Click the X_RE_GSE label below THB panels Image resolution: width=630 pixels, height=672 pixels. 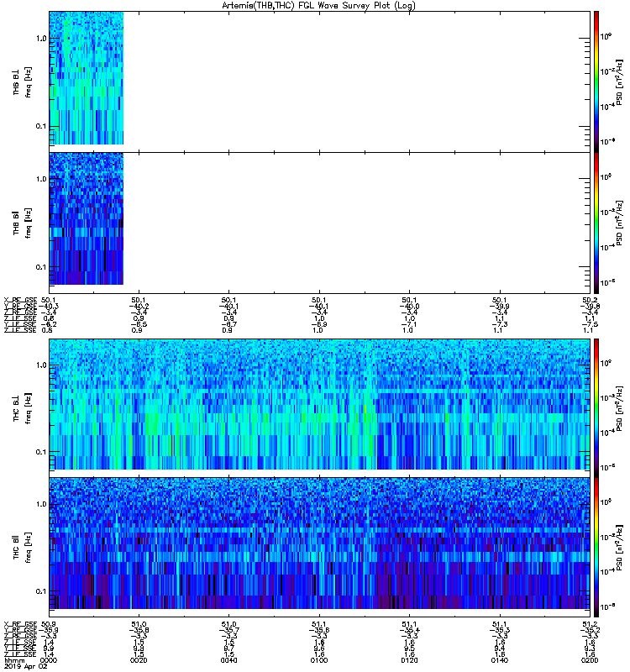[20, 300]
